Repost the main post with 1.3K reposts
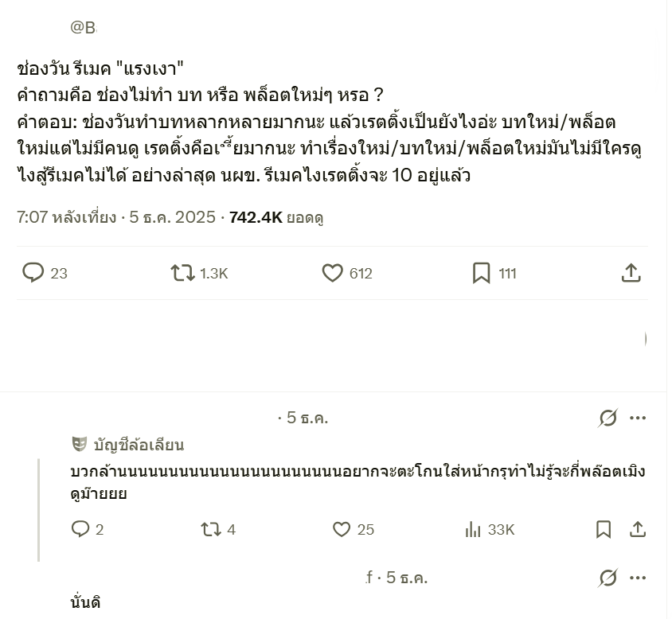The image size is (672, 619). 183,273
